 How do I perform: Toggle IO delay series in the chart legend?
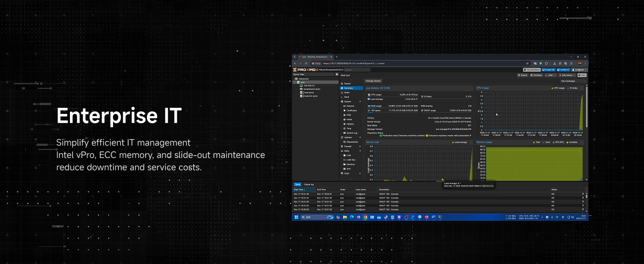click(572, 88)
